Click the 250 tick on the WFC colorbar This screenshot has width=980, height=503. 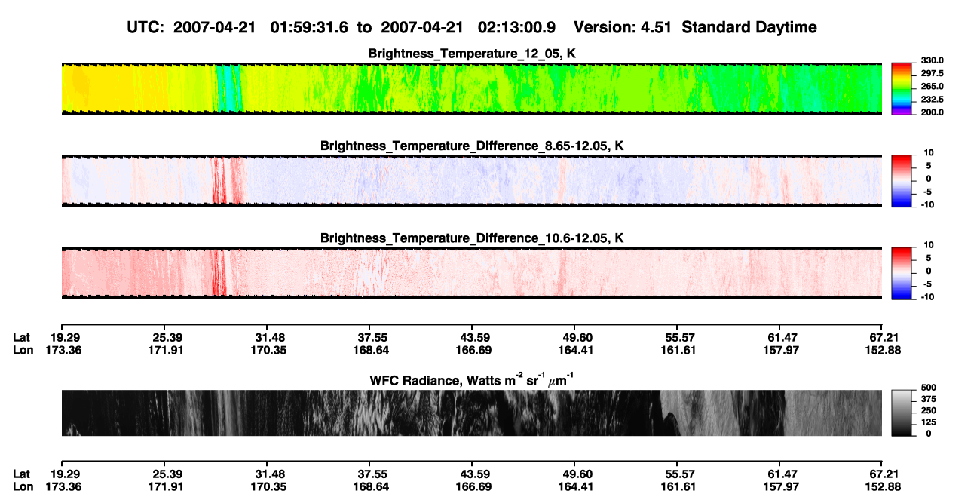point(928,410)
